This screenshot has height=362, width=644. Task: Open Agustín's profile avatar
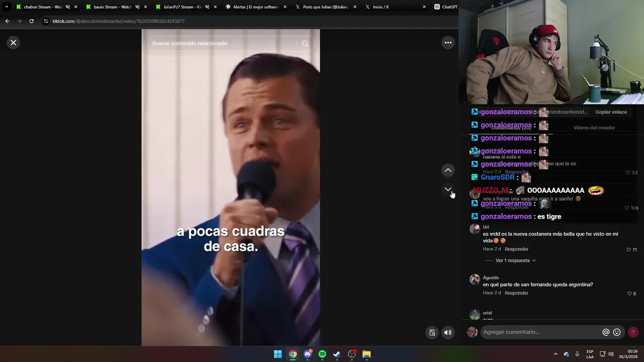474,280
